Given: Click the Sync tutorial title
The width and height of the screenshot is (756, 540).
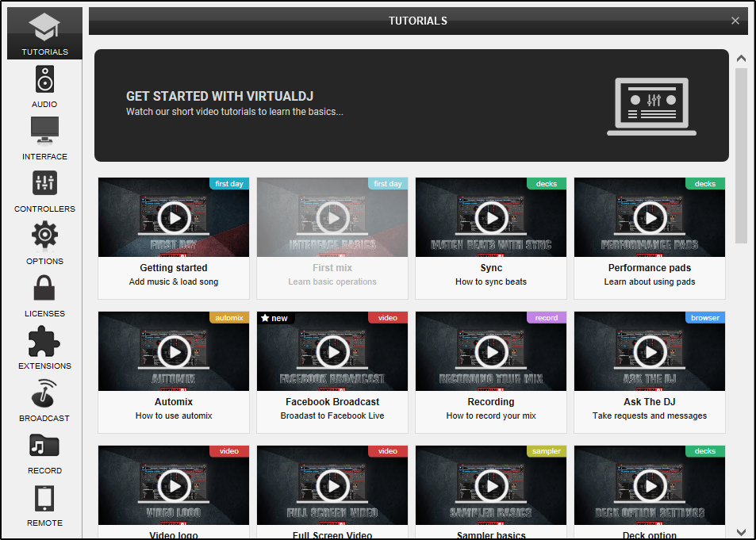Looking at the screenshot, I should tap(491, 267).
